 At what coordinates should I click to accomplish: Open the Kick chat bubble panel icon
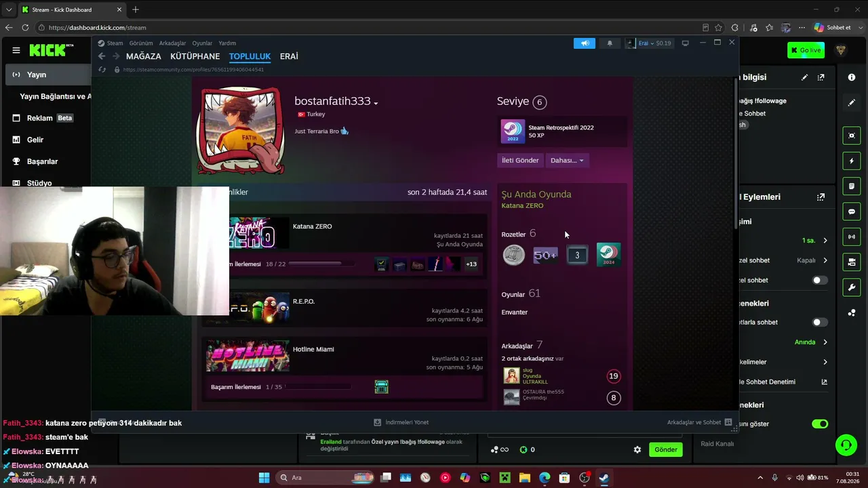pyautogui.click(x=852, y=211)
